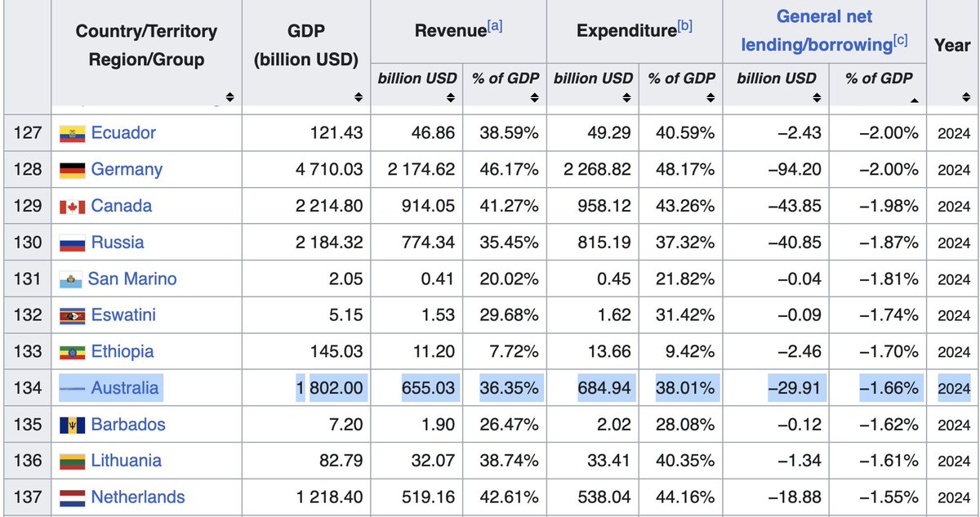Click row number 134
980x517 pixels.
click(27, 387)
